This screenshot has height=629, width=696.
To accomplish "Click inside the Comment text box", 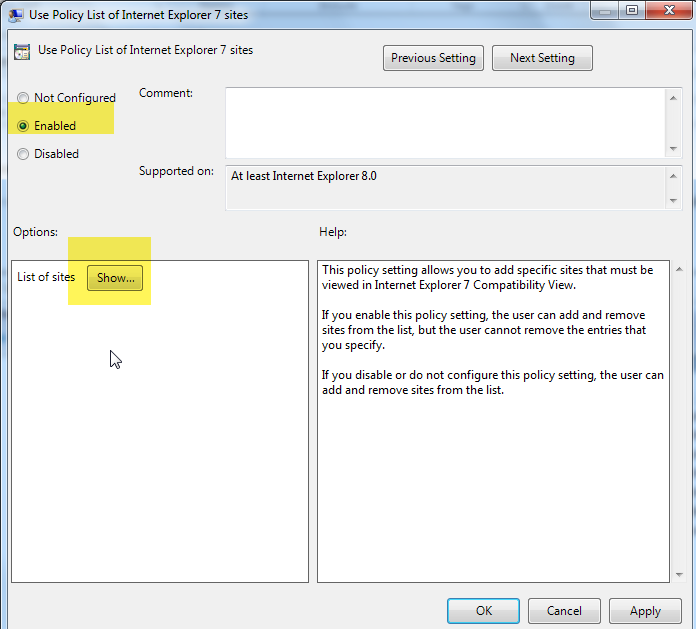I will click(x=445, y=123).
